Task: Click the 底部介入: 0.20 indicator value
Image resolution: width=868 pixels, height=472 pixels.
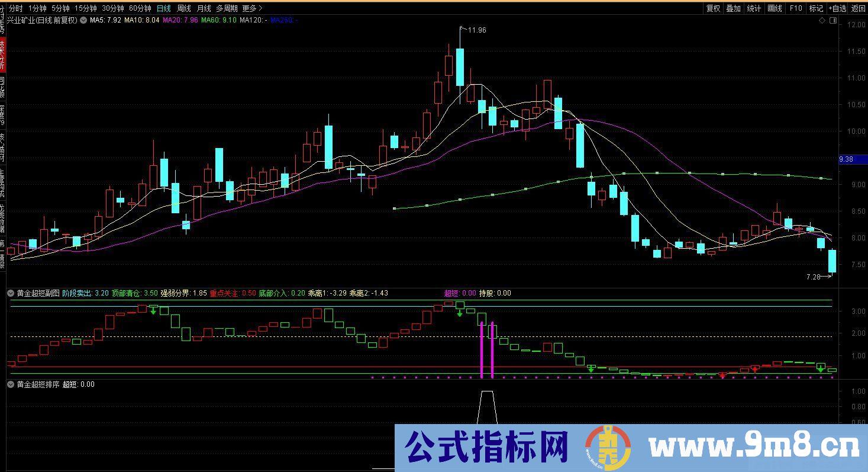Action: tap(282, 293)
